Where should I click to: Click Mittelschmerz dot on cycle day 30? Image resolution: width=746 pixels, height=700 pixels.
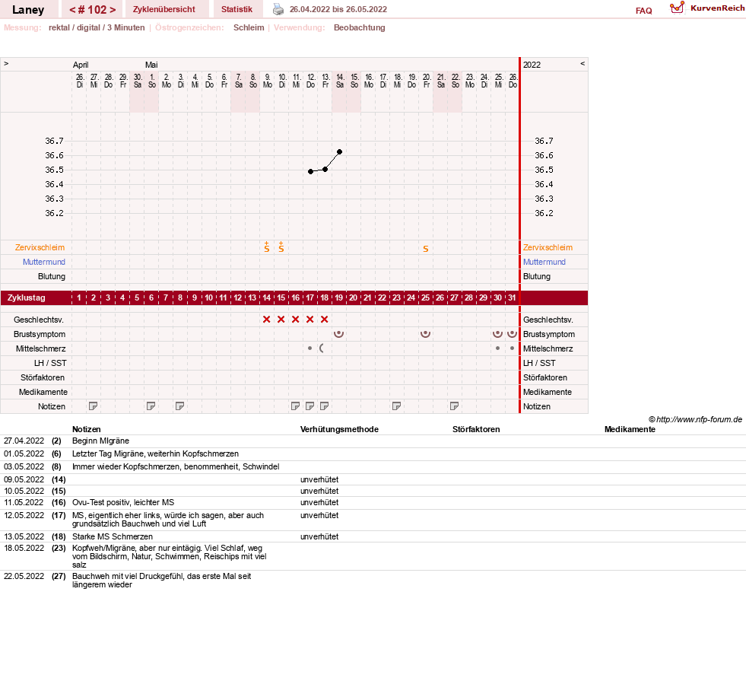coord(497,348)
